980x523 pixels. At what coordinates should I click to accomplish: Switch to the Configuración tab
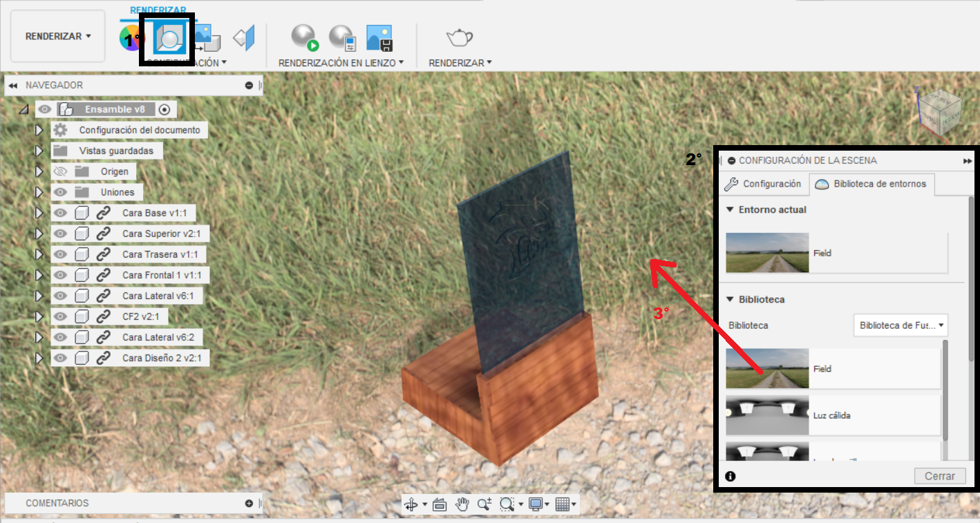tap(763, 184)
